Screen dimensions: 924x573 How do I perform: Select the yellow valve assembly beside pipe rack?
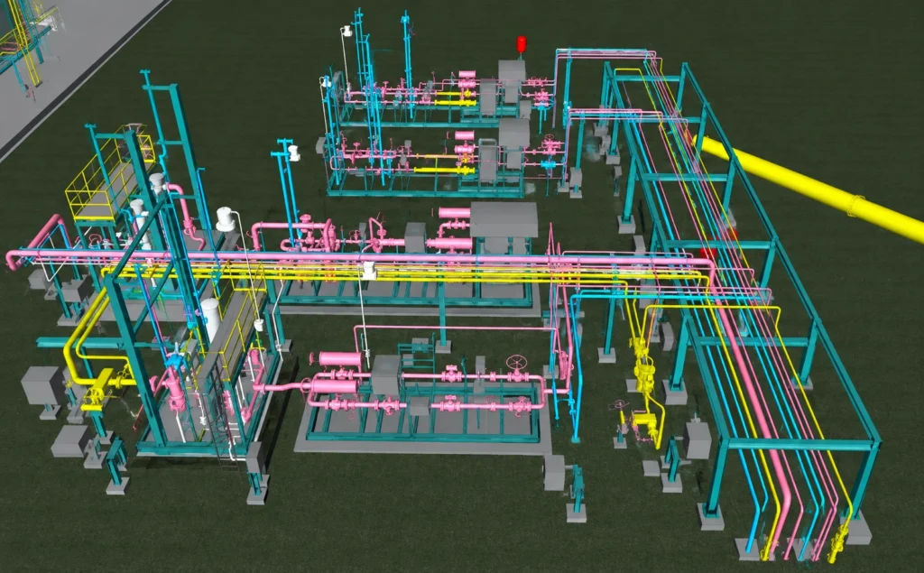pyautogui.click(x=644, y=370)
